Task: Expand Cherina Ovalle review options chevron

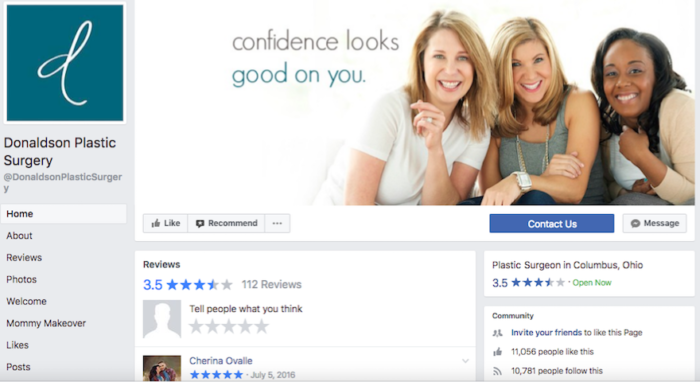Action: [x=465, y=361]
